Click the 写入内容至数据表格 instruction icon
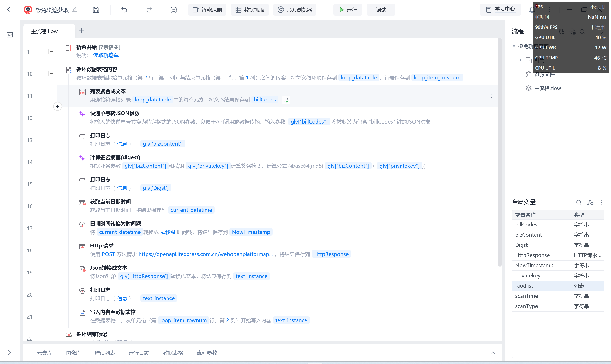 click(x=82, y=312)
